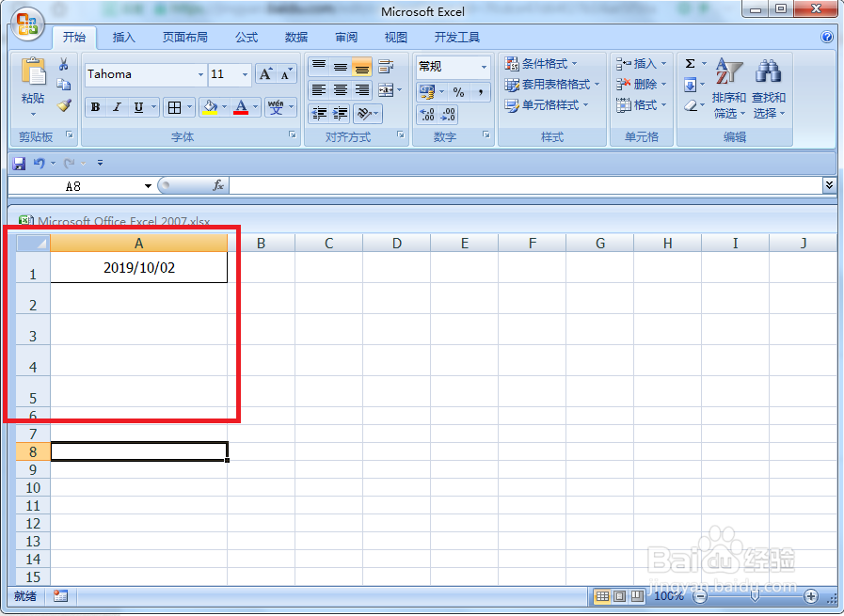Switch to the 视图 tab
844x616 pixels.
pyautogui.click(x=395, y=37)
